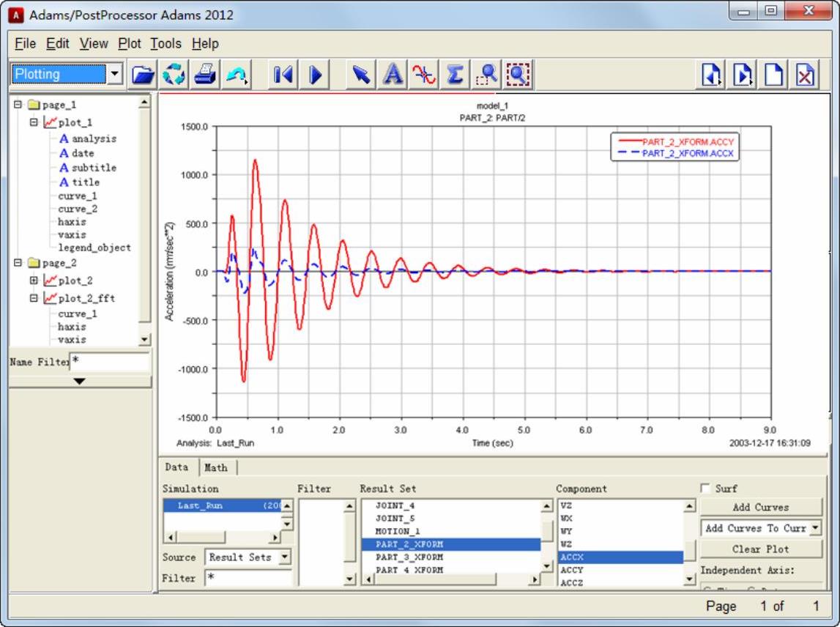Open plot statistics with Sigma icon
The height and width of the screenshot is (627, 840).
click(x=455, y=74)
